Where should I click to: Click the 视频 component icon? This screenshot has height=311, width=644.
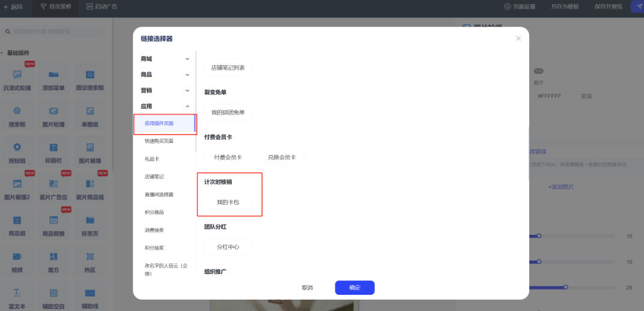point(17,256)
